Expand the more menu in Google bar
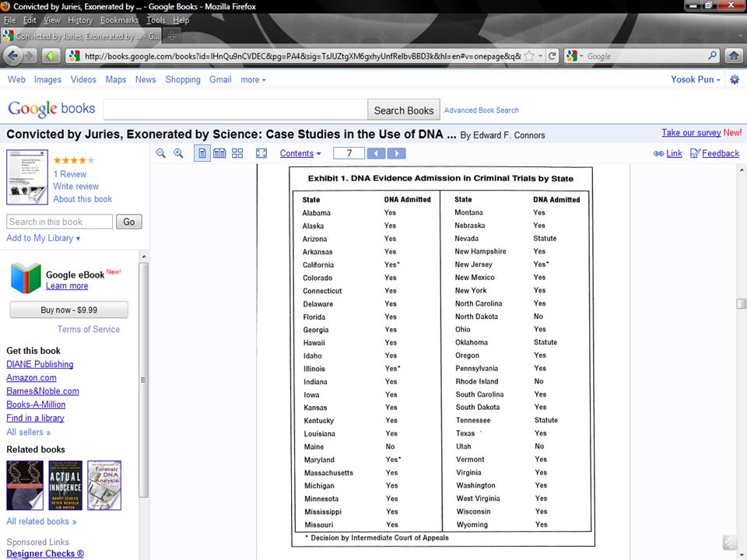This screenshot has height=560, width=747. 253,79
